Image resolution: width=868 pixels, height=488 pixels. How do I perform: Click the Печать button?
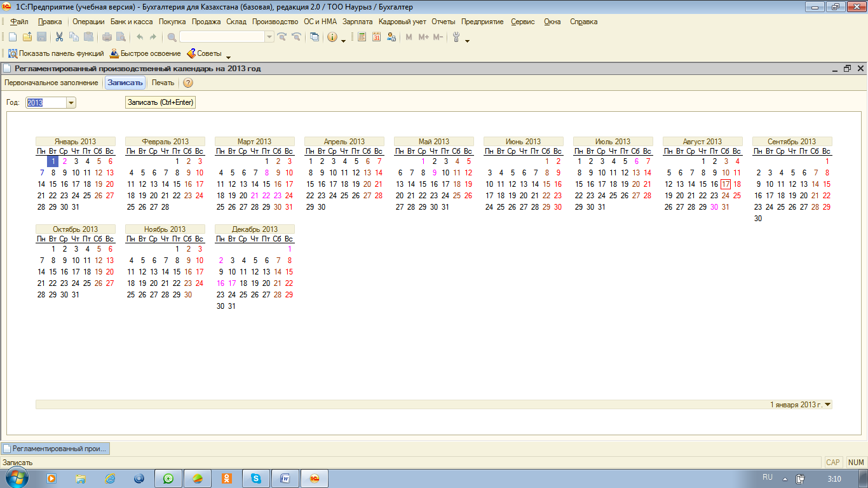[163, 83]
